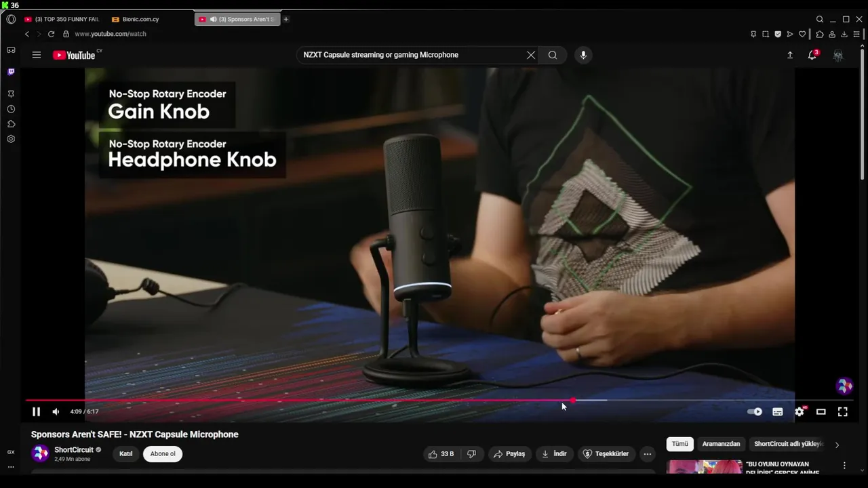Open Twitch from Opera sidebar

pos(11,72)
